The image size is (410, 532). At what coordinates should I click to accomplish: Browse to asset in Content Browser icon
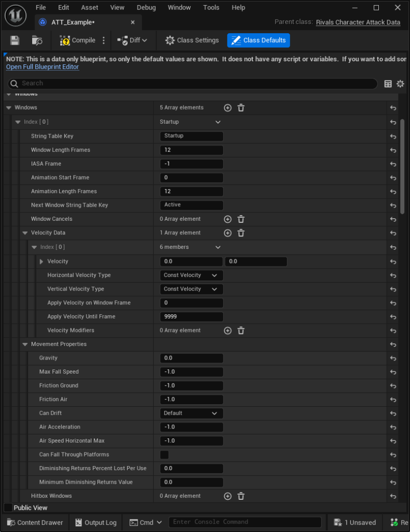[37, 41]
